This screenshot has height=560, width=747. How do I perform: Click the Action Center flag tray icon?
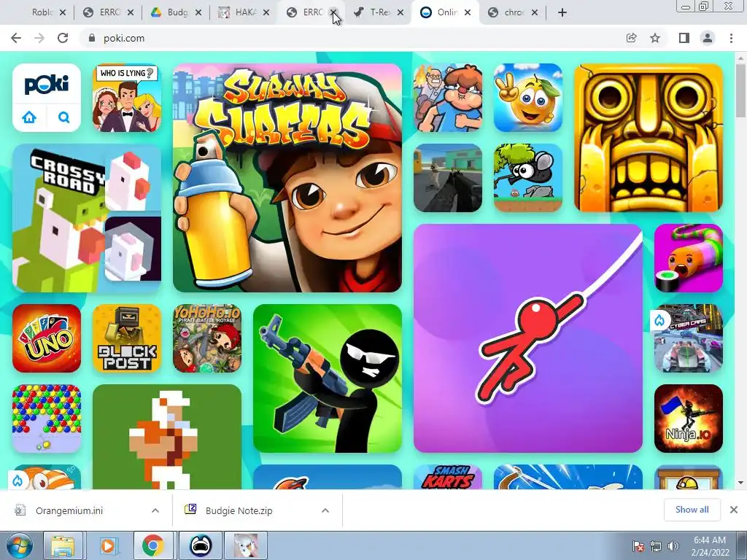tap(638, 545)
